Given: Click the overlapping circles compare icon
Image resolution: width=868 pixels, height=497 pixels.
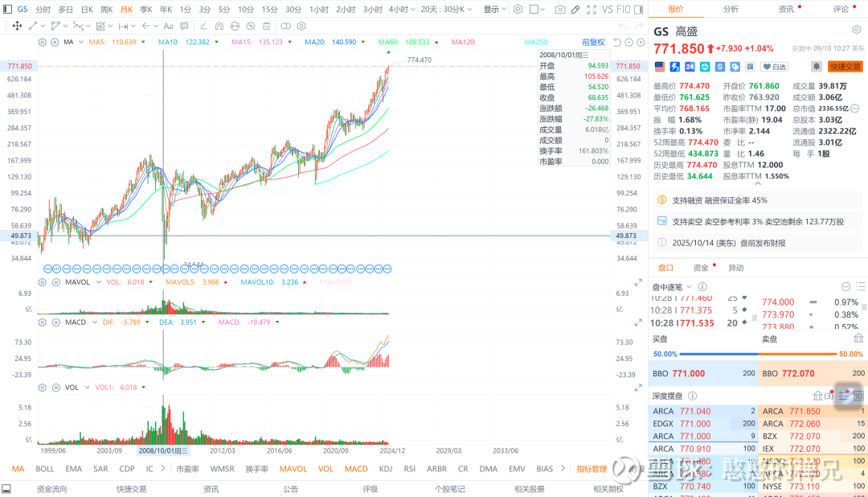Looking at the screenshot, I should [285, 26].
